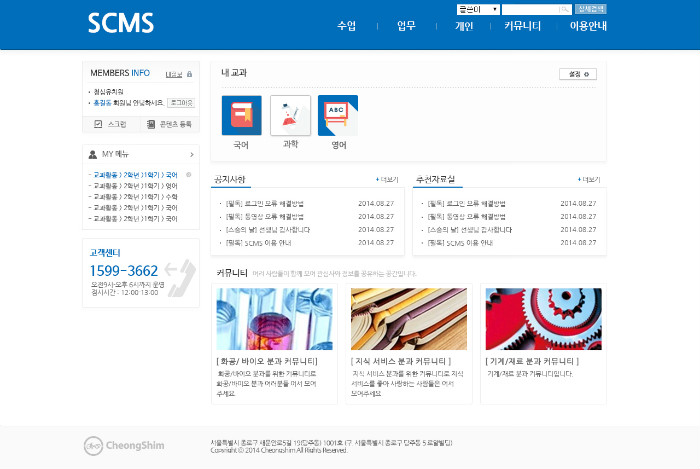The height and width of the screenshot is (469, 700).
Task: Open the 글쓴이 search type dropdown
Action: (x=478, y=9)
